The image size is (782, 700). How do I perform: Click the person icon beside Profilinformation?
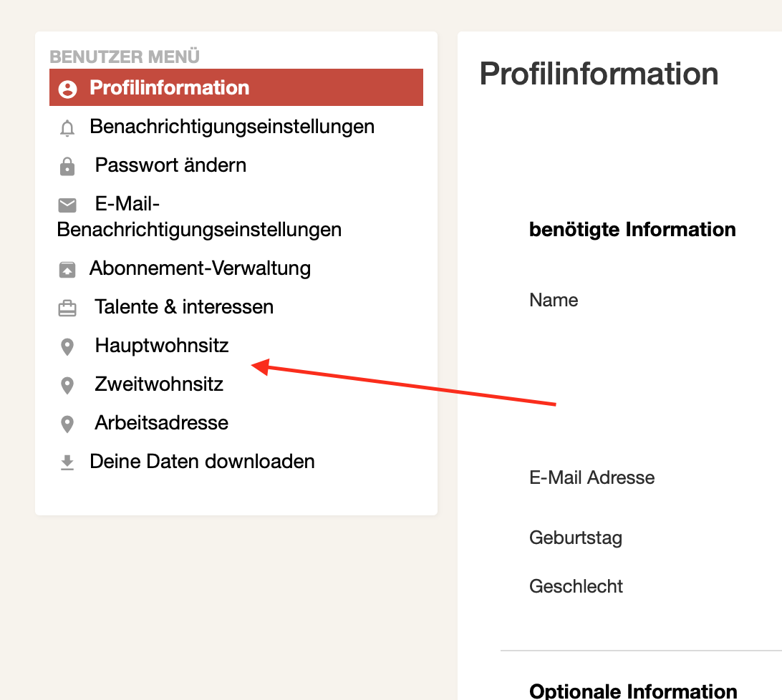(67, 89)
